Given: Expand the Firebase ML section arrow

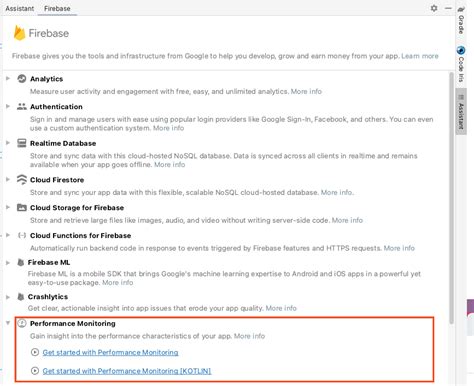Looking at the screenshot, I should tap(8, 263).
